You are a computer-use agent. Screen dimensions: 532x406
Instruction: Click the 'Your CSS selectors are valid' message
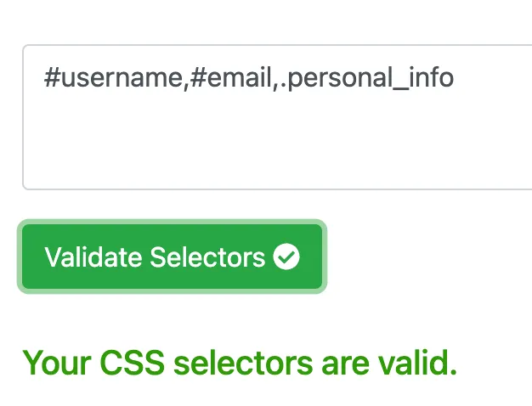(x=240, y=363)
